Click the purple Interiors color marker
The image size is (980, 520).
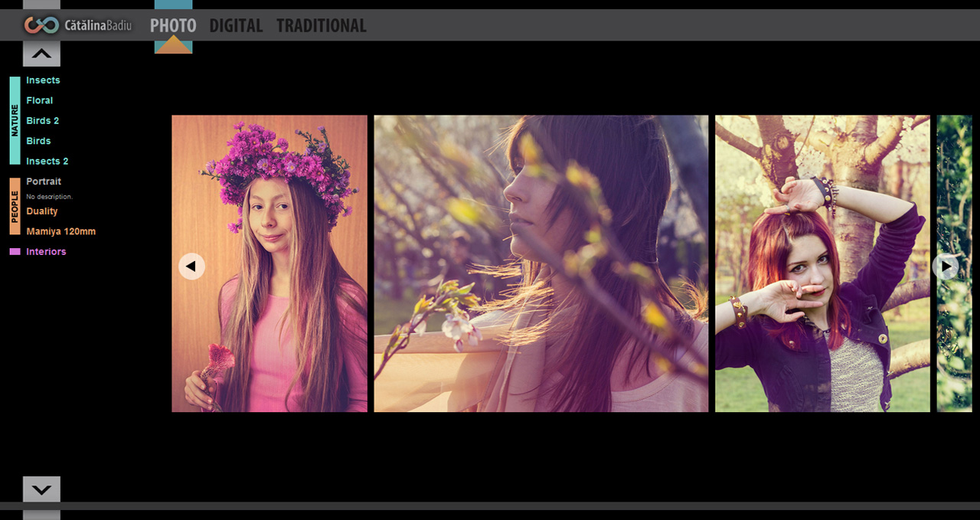click(15, 251)
